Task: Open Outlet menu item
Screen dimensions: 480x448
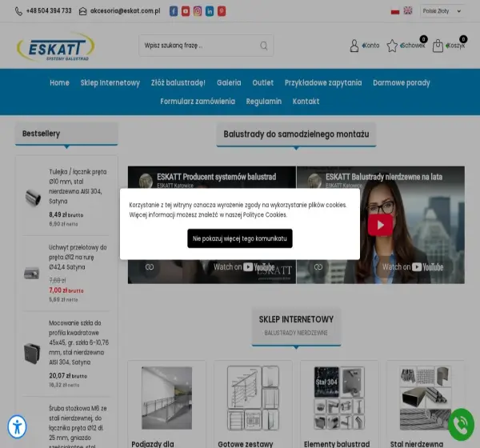Action: pos(263,82)
